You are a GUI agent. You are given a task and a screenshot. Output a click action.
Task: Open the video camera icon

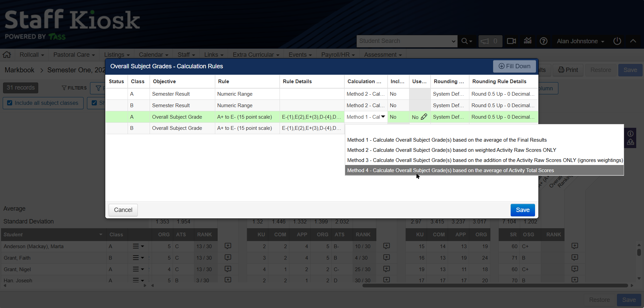pyautogui.click(x=511, y=41)
